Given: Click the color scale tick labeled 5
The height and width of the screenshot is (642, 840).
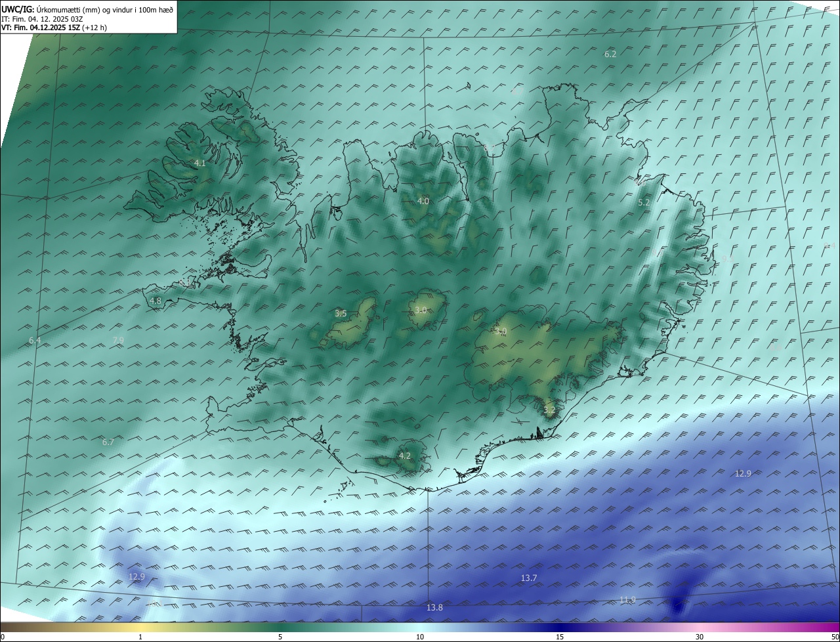Looking at the screenshot, I should point(280,637).
